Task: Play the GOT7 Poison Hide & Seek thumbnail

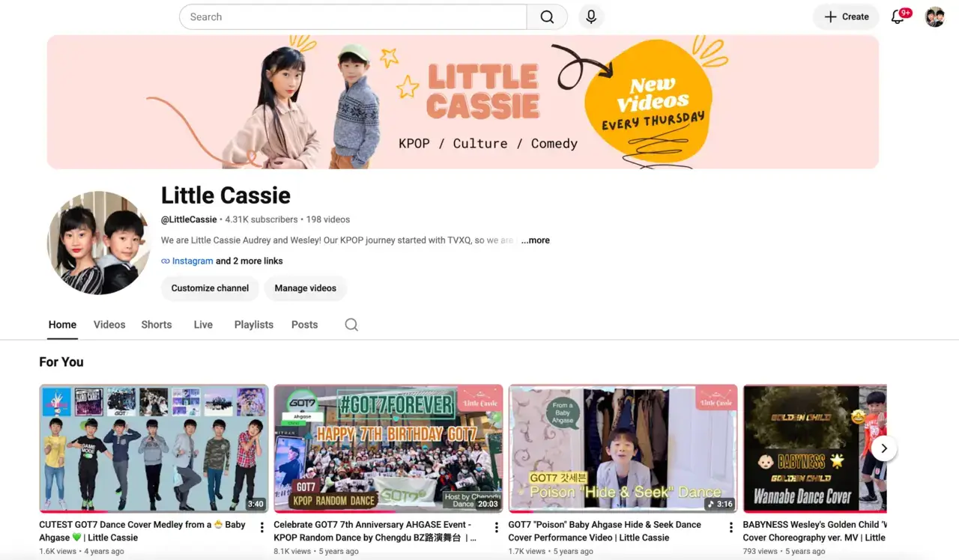Action: pos(623,448)
